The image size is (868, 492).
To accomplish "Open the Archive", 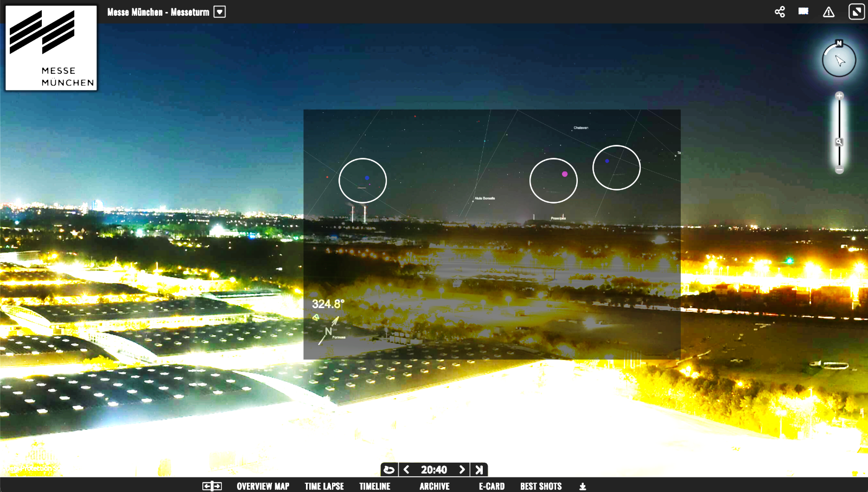I will (434, 486).
